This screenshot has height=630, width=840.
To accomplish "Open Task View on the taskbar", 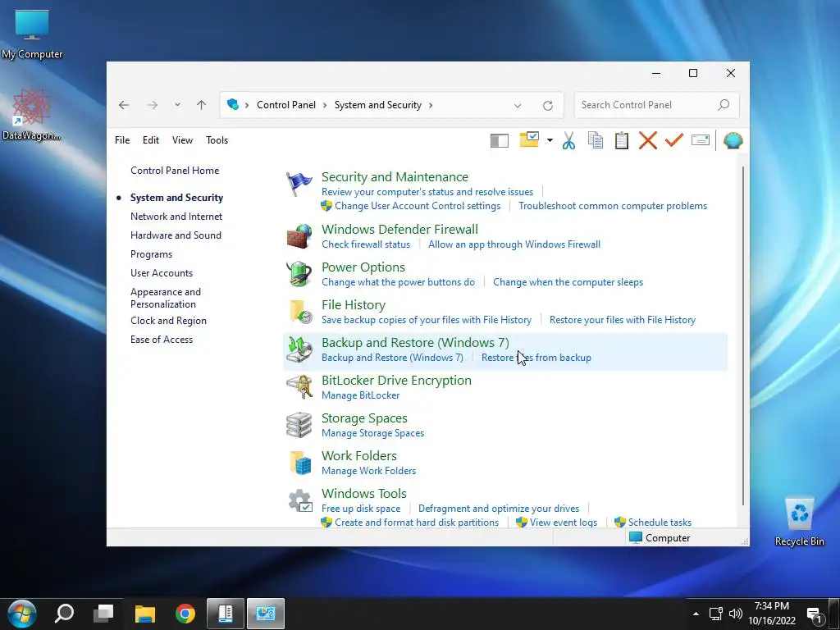I will coord(104,614).
